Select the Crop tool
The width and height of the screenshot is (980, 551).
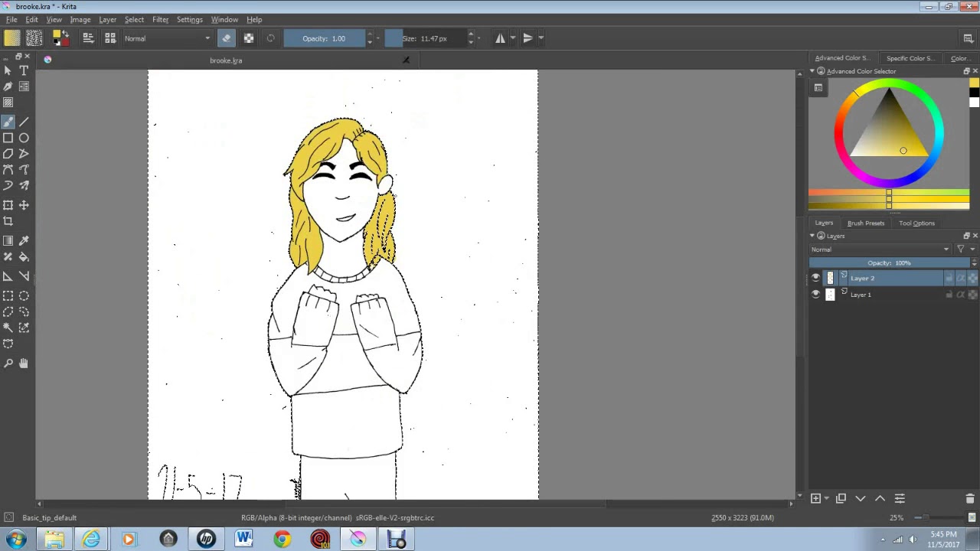(8, 221)
